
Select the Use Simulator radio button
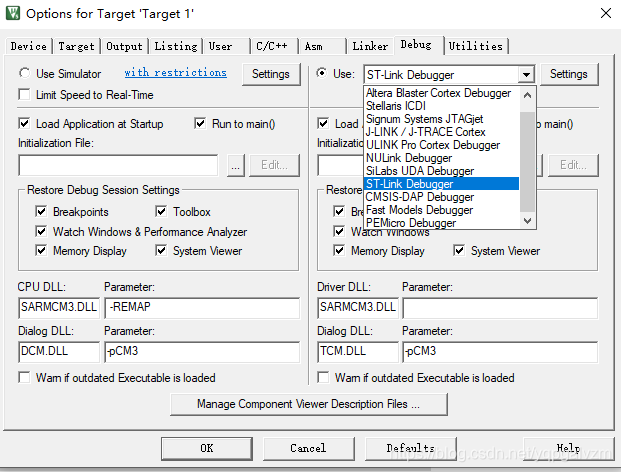point(25,73)
